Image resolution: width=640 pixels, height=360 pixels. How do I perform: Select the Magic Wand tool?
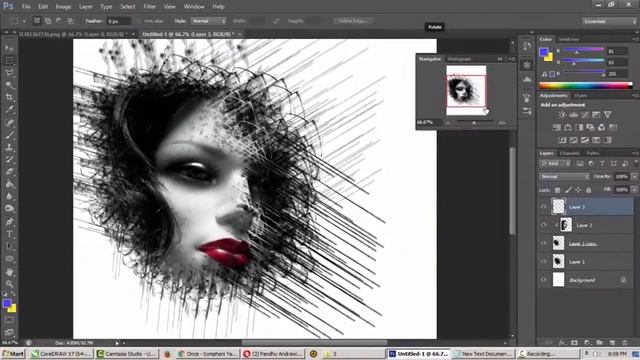9,85
